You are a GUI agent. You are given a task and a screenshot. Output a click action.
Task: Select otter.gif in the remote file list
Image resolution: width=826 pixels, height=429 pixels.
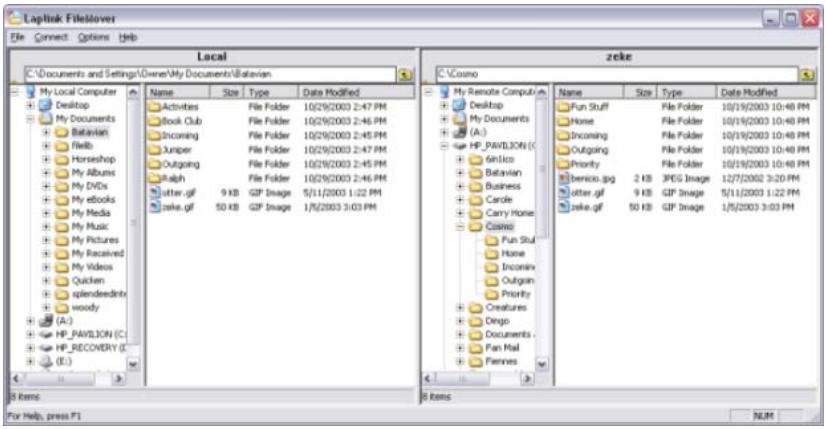(x=588, y=193)
